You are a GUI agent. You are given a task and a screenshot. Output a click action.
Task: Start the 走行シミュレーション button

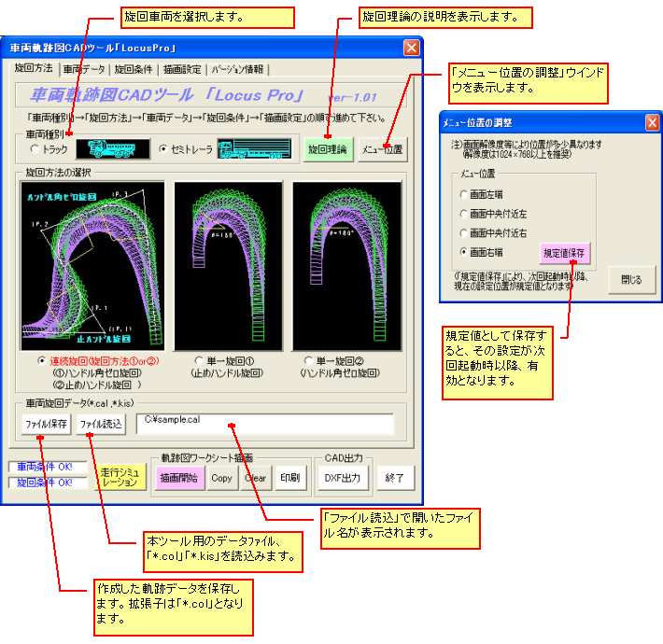(x=120, y=477)
